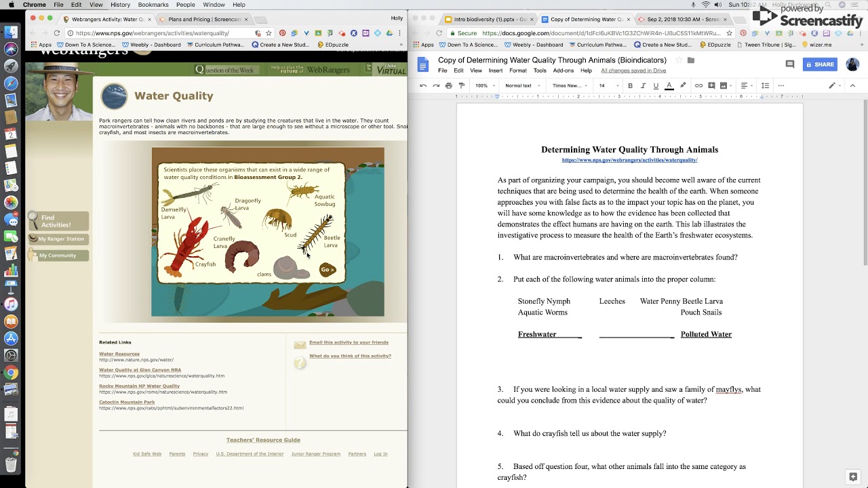This screenshot has height=488, width=868.
Task: Toggle underline formatting in Docs
Action: click(656, 85)
